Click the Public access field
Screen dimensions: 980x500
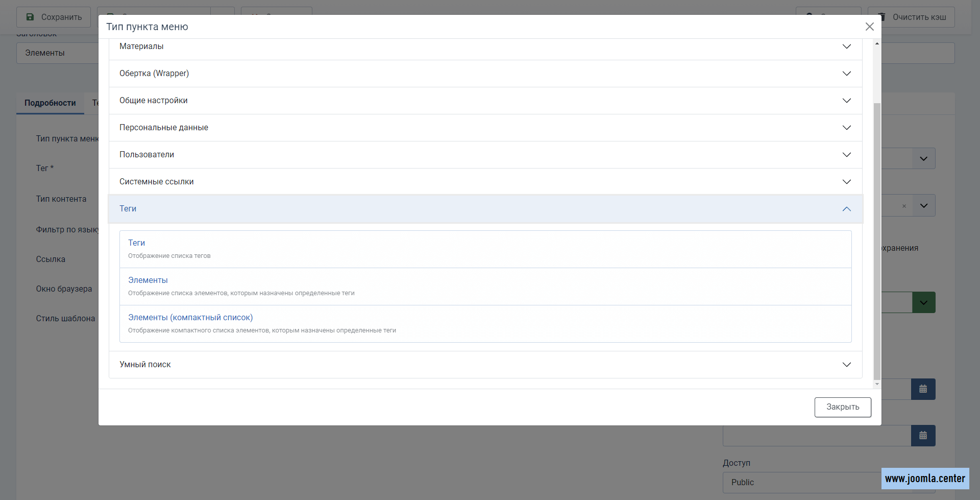801,482
